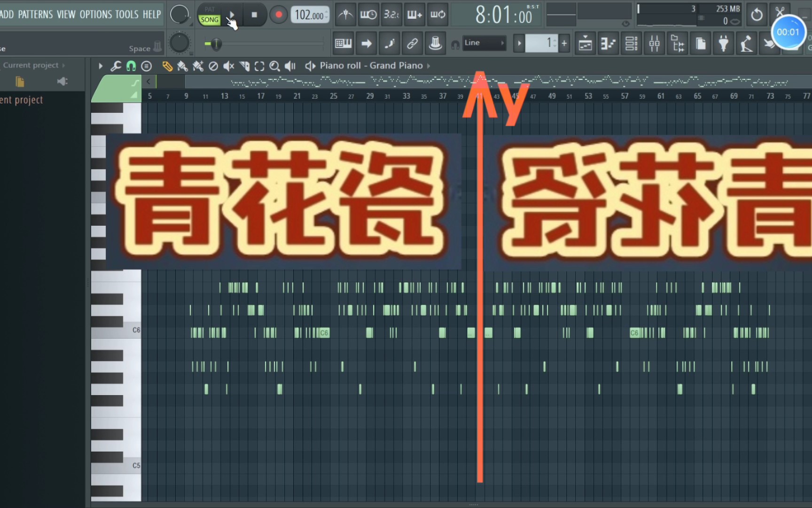Viewport: 812px width, 508px height.
Task: Toggle the Record button
Action: point(279,15)
